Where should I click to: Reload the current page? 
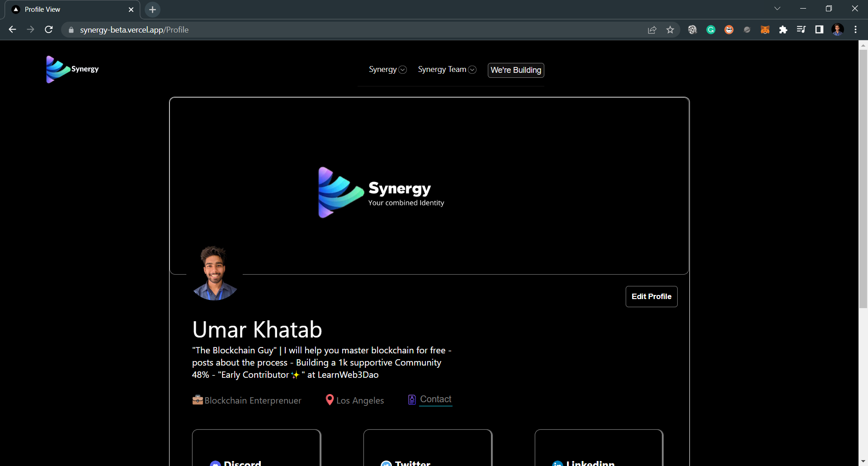(49, 29)
